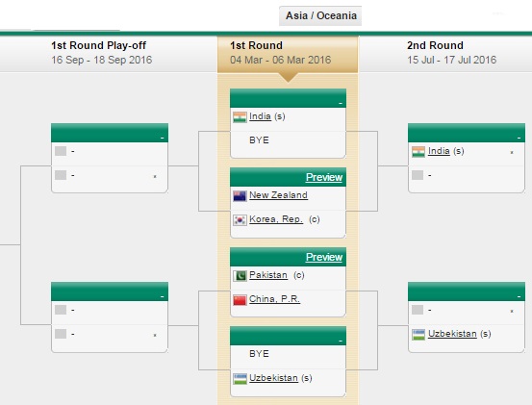532x405 pixels.
Task: Open the Pakistan team link
Action: (x=268, y=275)
